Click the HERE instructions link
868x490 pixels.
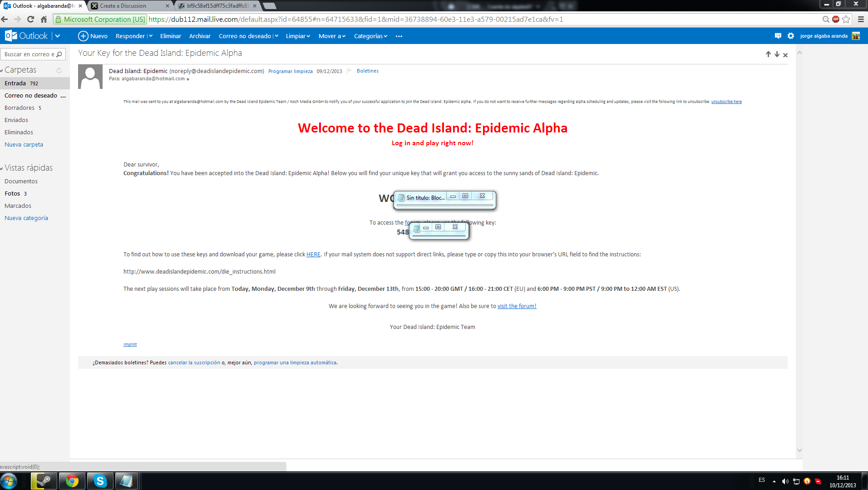tap(313, 255)
